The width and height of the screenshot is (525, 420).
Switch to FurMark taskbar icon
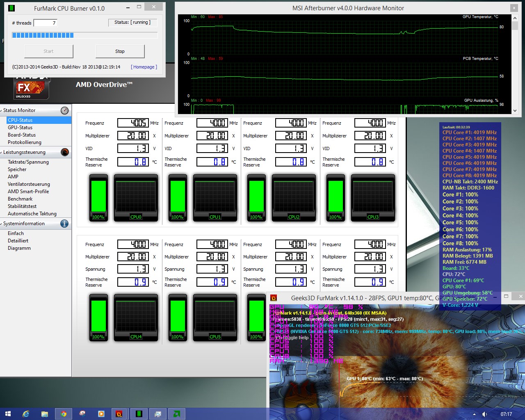[x=119, y=414]
